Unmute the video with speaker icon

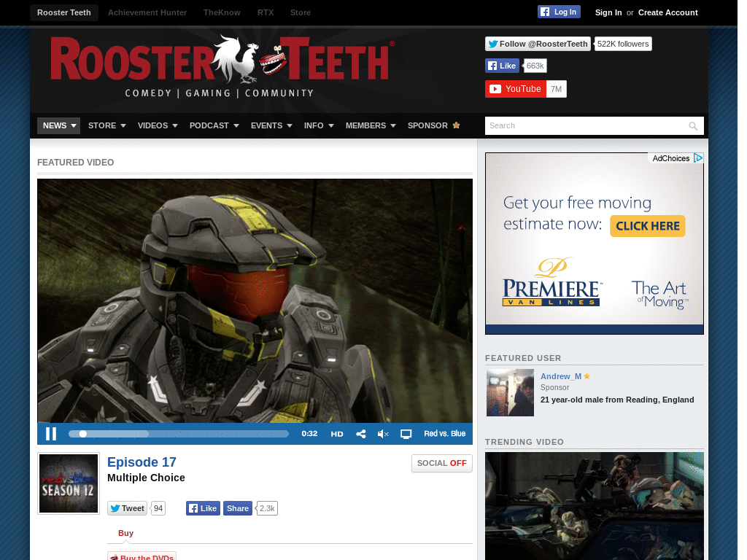(x=383, y=434)
